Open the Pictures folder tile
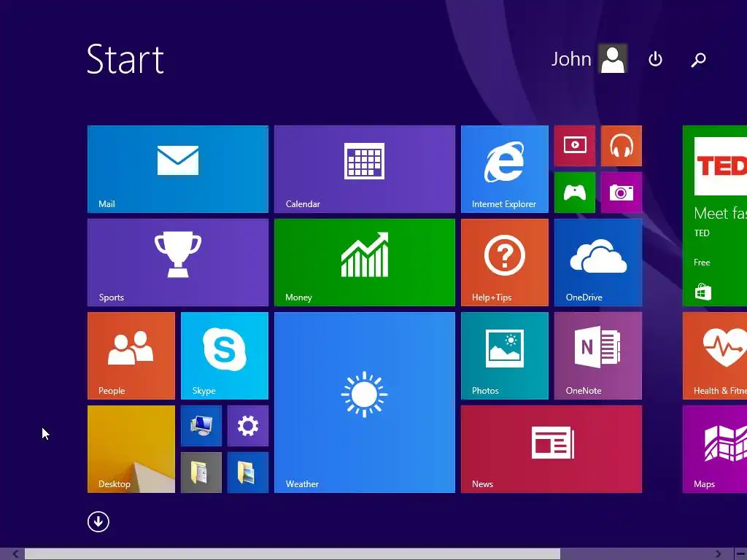 pyautogui.click(x=248, y=472)
